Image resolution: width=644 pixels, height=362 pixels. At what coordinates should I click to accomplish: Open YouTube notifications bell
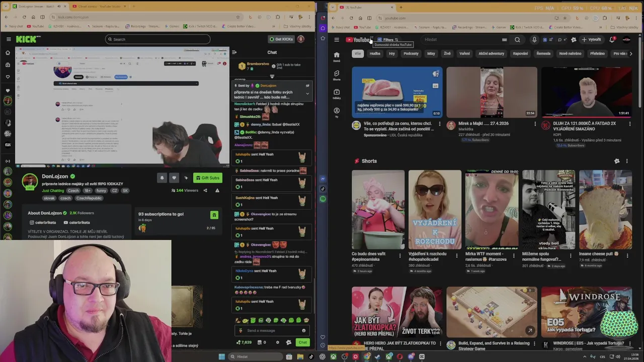click(612, 40)
